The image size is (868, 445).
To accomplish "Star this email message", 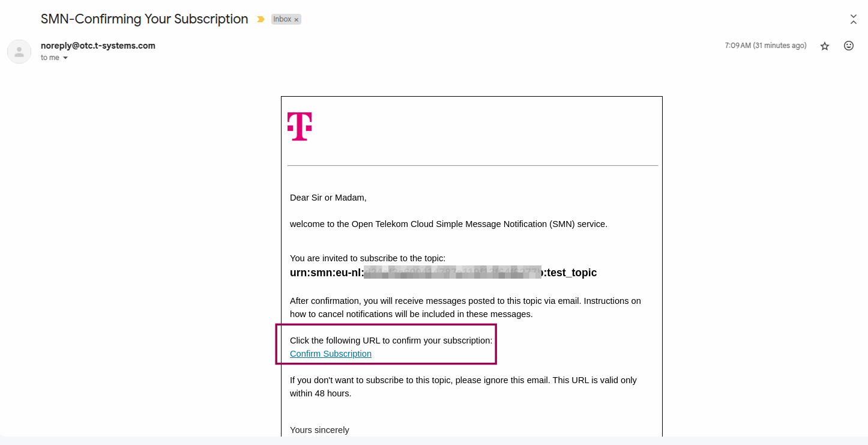I will click(825, 46).
